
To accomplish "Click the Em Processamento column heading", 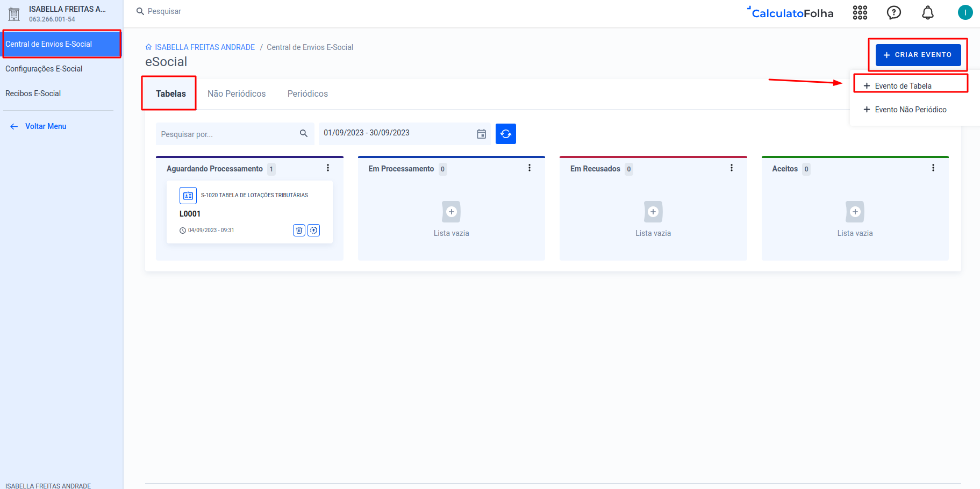I will pos(401,169).
